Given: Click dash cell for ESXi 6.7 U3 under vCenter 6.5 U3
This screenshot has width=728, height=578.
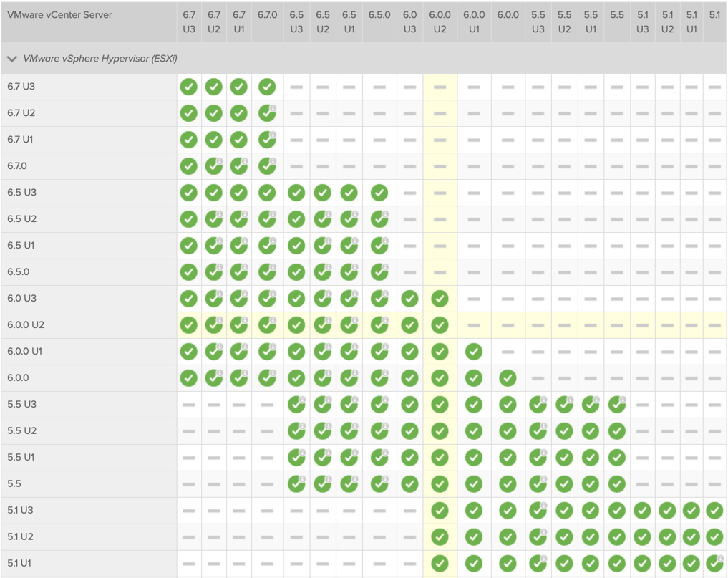Looking at the screenshot, I should click(296, 87).
